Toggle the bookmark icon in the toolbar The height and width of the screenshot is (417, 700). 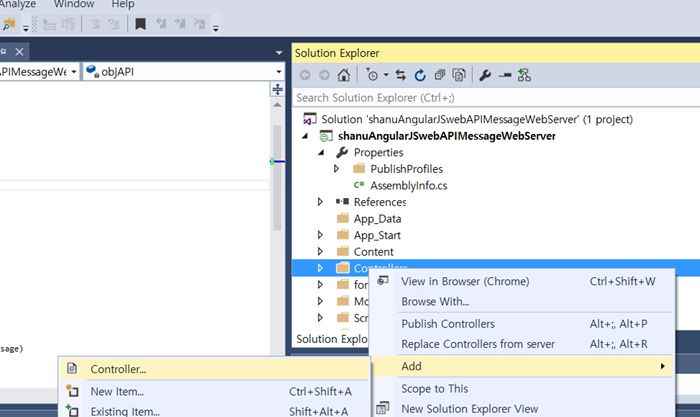coord(141,24)
